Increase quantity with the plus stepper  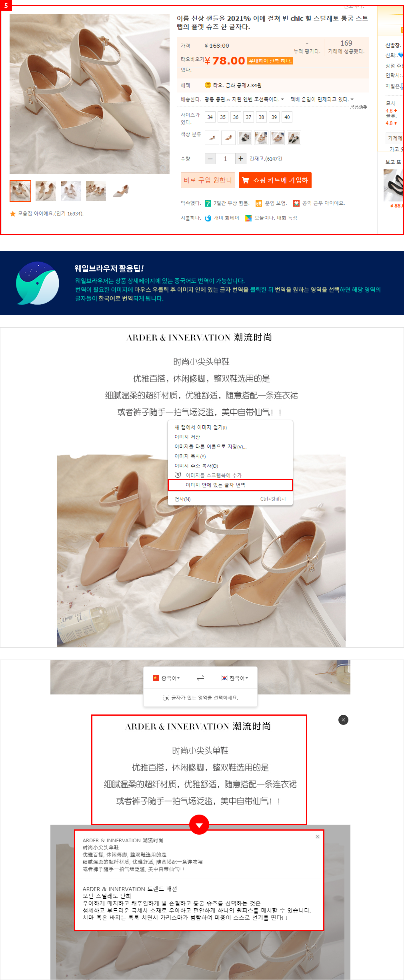click(240, 159)
